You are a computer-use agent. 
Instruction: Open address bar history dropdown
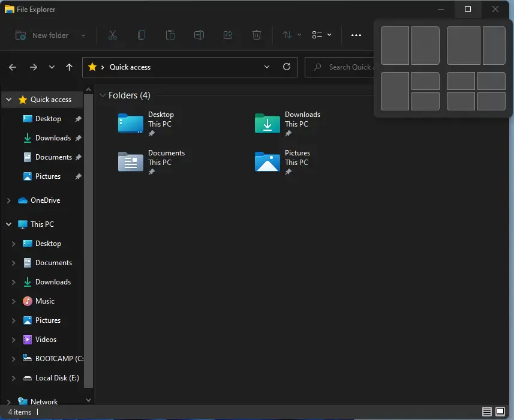point(267,67)
